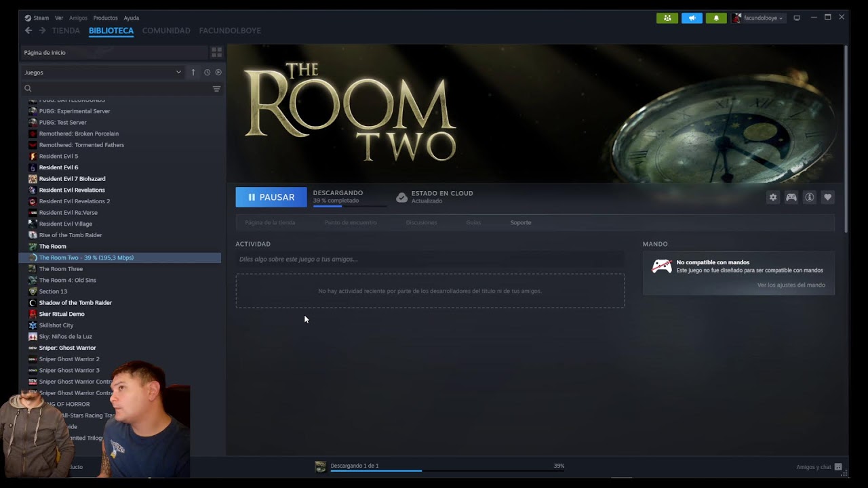
Task: Open controller configuration icon for game
Action: click(791, 197)
